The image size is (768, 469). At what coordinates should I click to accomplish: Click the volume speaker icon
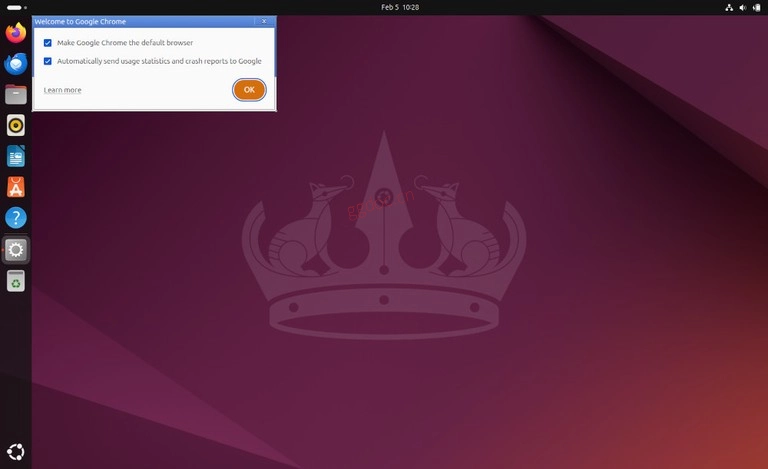[x=743, y=7]
